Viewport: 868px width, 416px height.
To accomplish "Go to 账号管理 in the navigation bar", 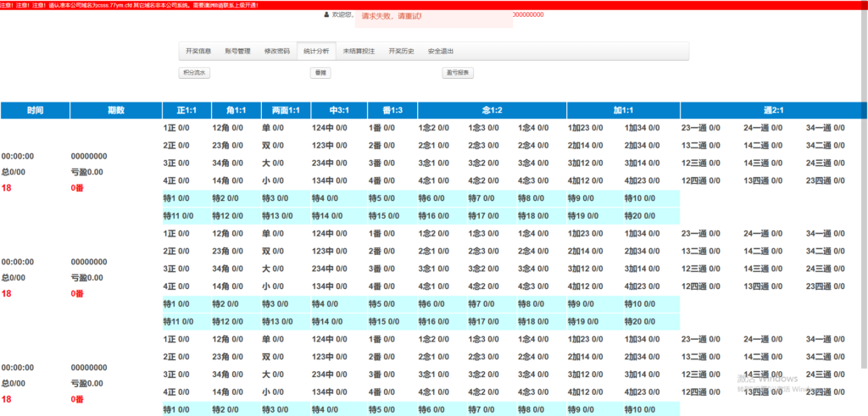I will (237, 51).
